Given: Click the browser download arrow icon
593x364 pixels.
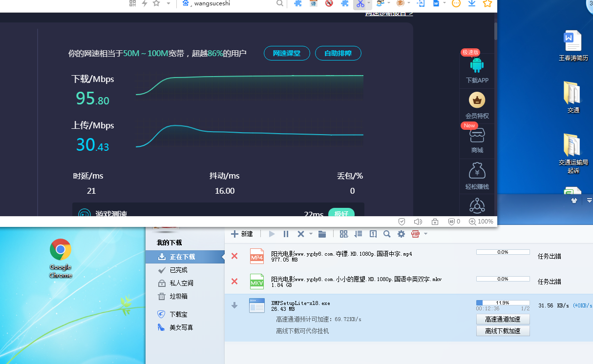Looking at the screenshot, I should (472, 3).
